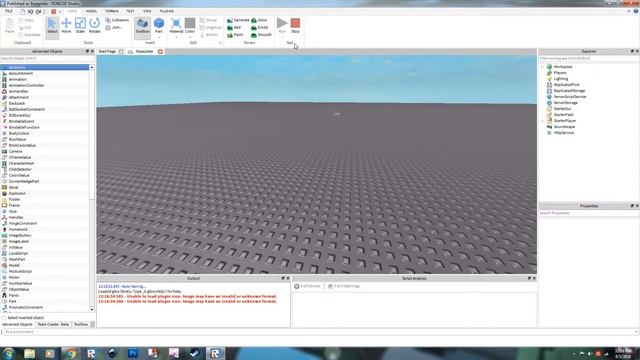
Task: Switch to the TEST ribbon tab
Action: point(130,11)
